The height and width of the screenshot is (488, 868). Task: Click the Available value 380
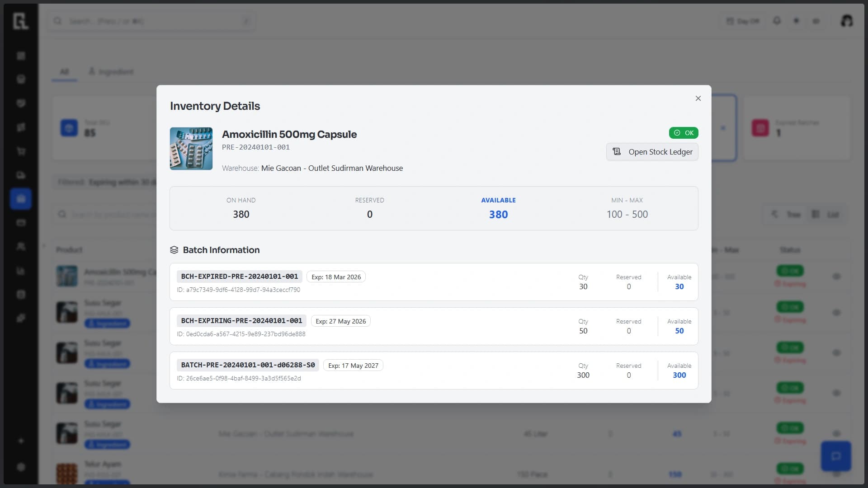click(x=498, y=215)
